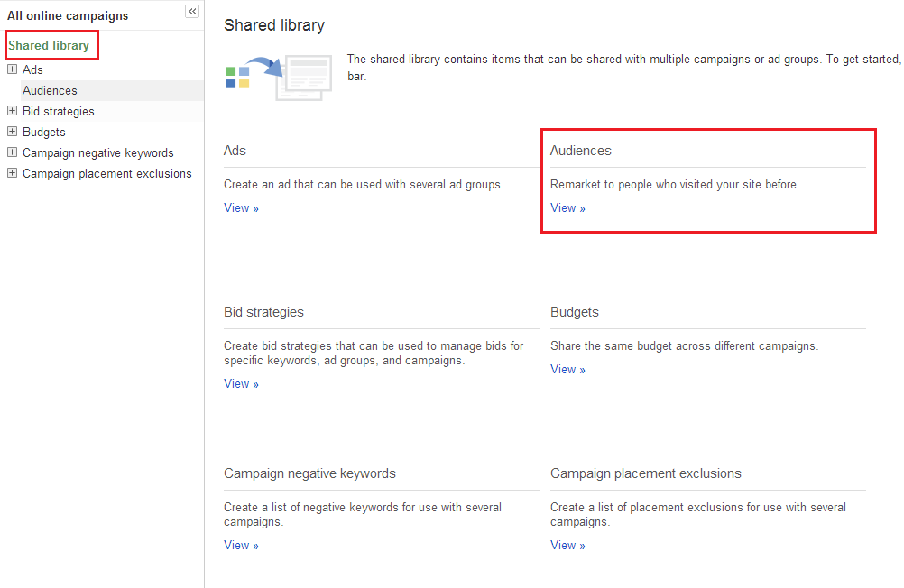Image resolution: width=904 pixels, height=588 pixels.
Task: Click the Shared library page title
Action: pos(273,25)
